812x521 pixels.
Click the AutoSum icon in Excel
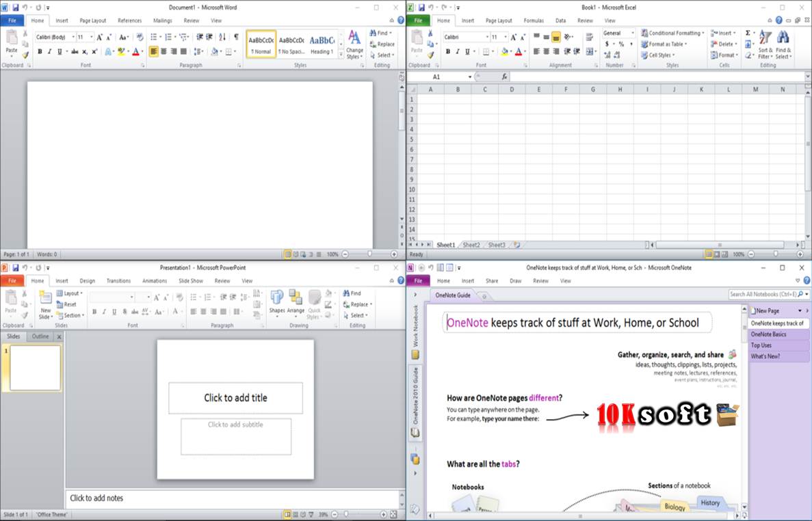click(x=748, y=33)
